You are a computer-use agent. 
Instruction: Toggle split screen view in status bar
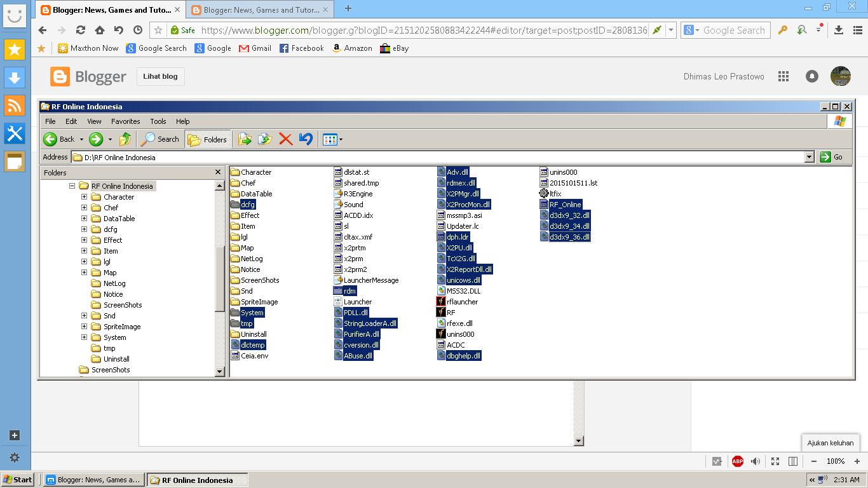coord(793,461)
